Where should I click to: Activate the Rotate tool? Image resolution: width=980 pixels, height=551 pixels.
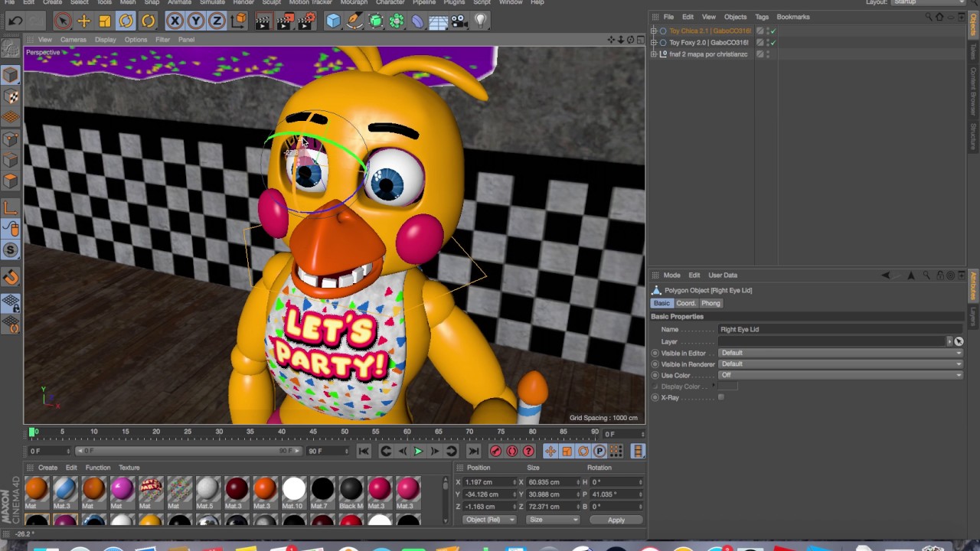click(x=126, y=21)
